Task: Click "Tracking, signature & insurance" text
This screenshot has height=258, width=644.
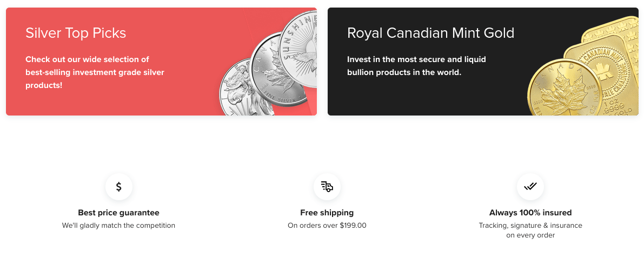Action: pos(530,225)
